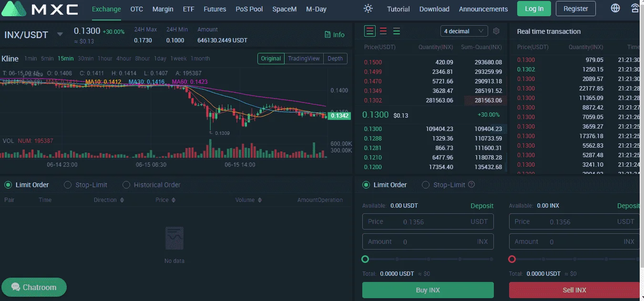Sort orders by Volume arrows
The image size is (644, 301).
click(260, 200)
